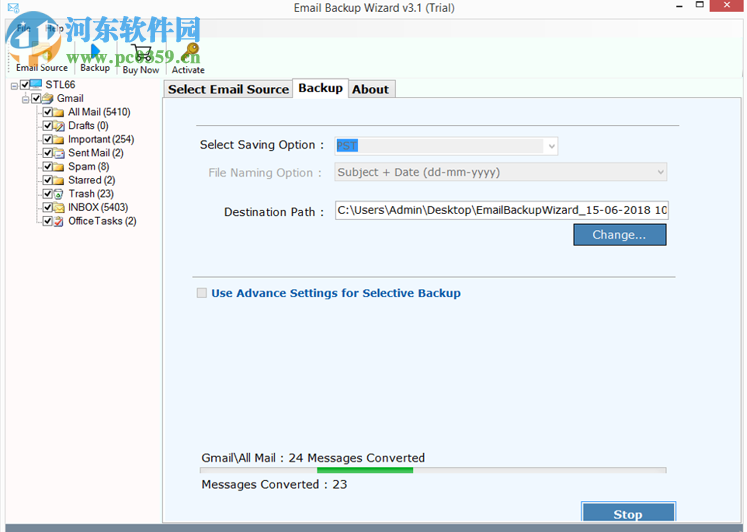
Task: Open the File Naming Option dropdown
Action: [x=661, y=172]
